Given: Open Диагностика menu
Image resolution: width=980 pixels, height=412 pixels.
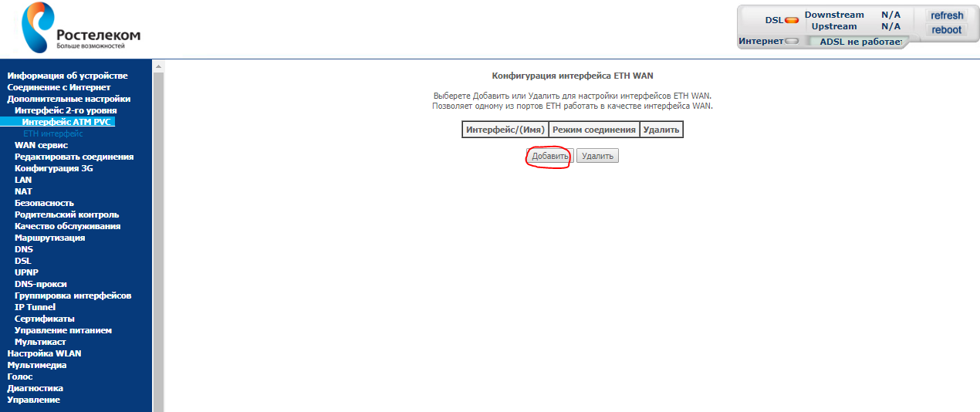Looking at the screenshot, I should coord(35,388).
